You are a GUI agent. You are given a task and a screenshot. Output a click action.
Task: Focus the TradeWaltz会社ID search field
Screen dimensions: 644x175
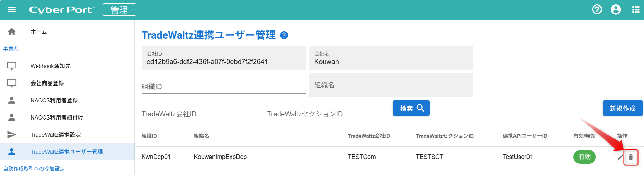[202, 114]
